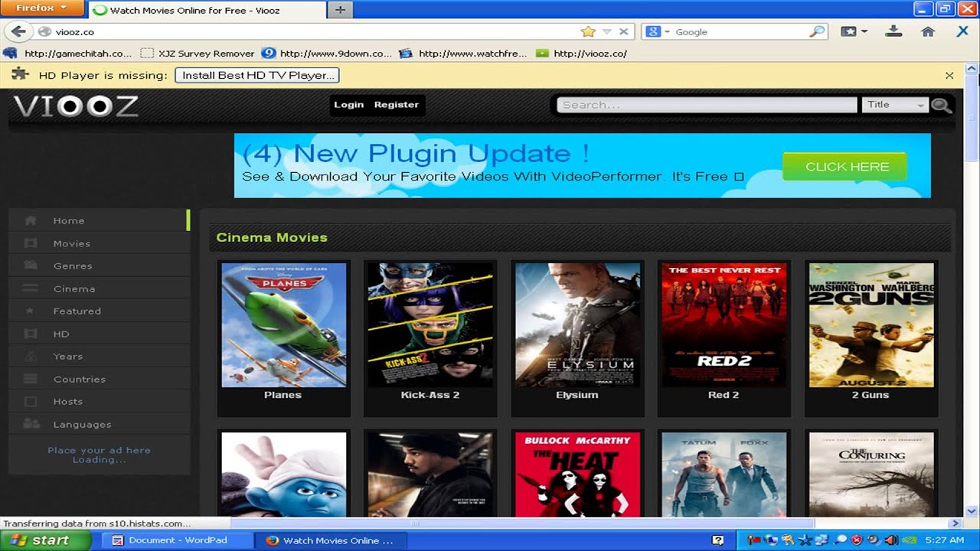Screen dimensions: 980x551
Task: Click the Elysium title text under poster
Action: (577, 395)
